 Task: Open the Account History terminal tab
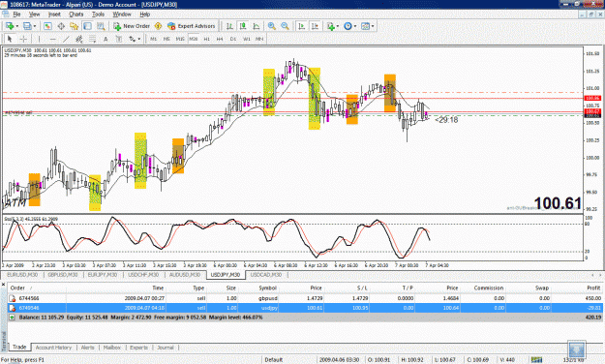pyautogui.click(x=53, y=348)
